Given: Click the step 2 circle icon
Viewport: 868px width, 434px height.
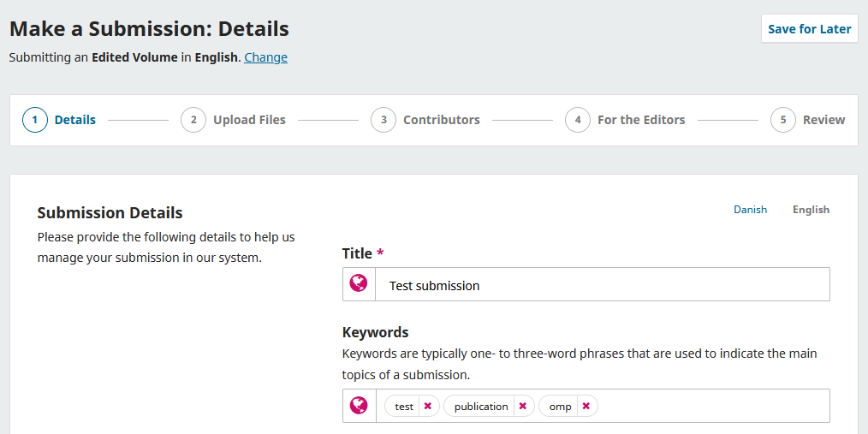Looking at the screenshot, I should point(193,120).
